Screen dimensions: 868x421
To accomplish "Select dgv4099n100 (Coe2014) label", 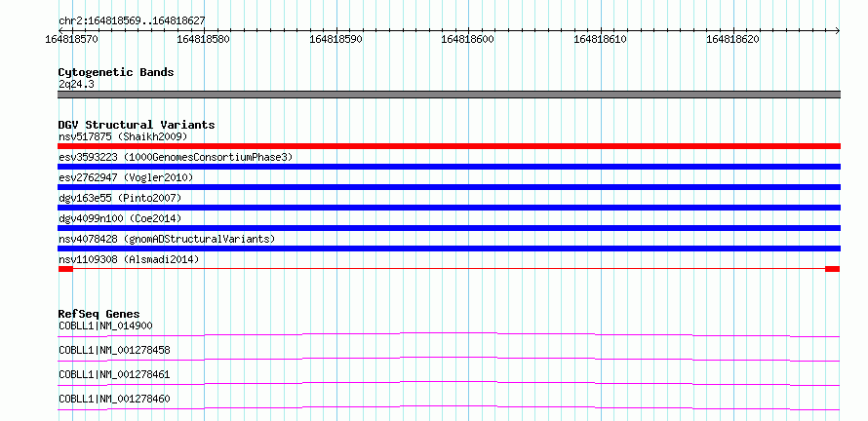I will pyautogui.click(x=120, y=218).
